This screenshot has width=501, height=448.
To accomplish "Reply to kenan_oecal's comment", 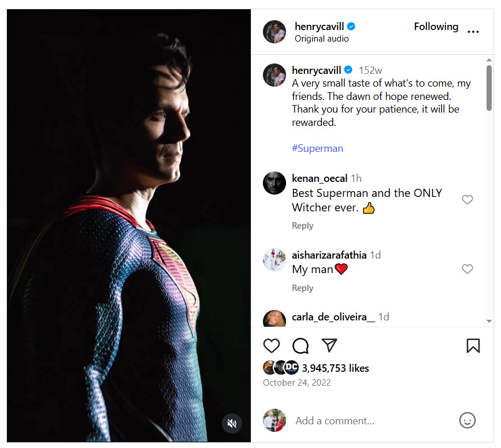I will (303, 226).
